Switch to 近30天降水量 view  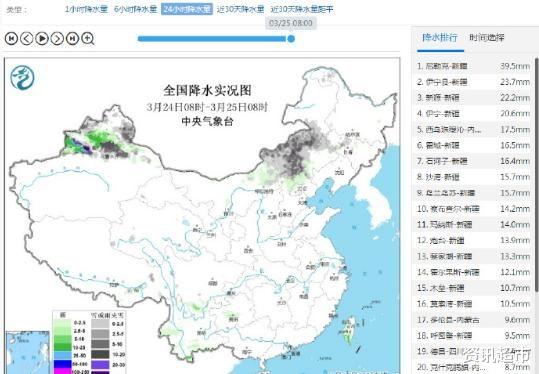click(x=241, y=9)
